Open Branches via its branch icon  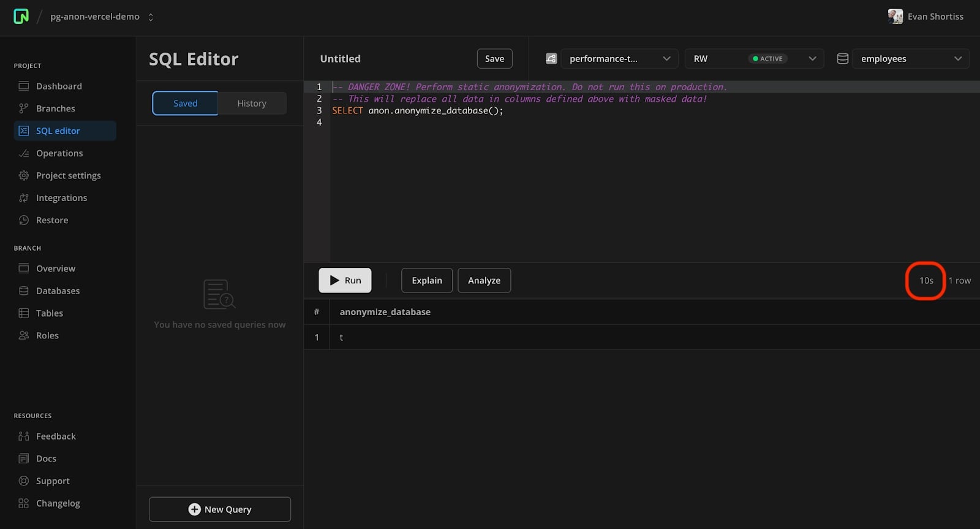[x=24, y=108]
